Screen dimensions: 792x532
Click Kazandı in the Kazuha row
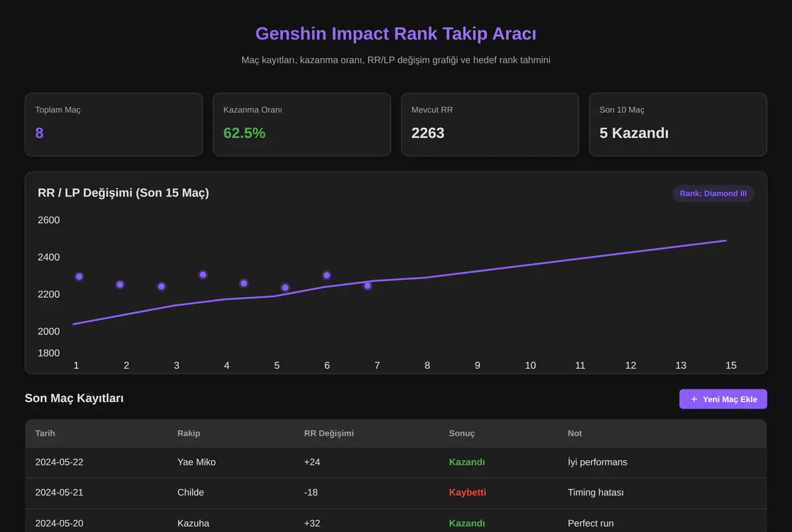pos(467,523)
